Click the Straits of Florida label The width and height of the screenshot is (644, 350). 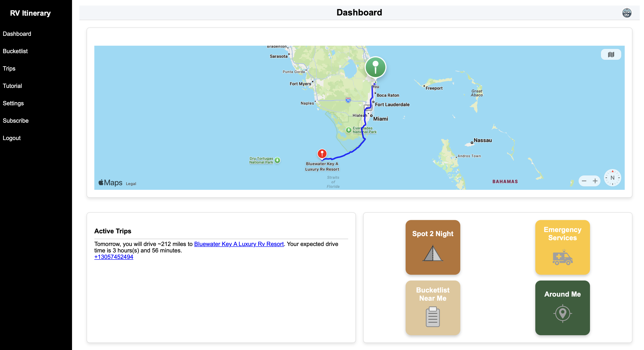pyautogui.click(x=333, y=182)
